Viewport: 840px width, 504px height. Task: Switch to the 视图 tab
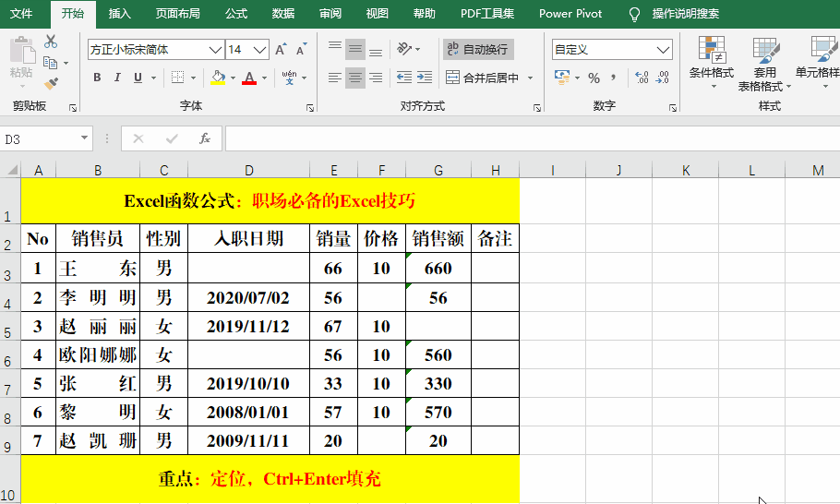pos(378,14)
